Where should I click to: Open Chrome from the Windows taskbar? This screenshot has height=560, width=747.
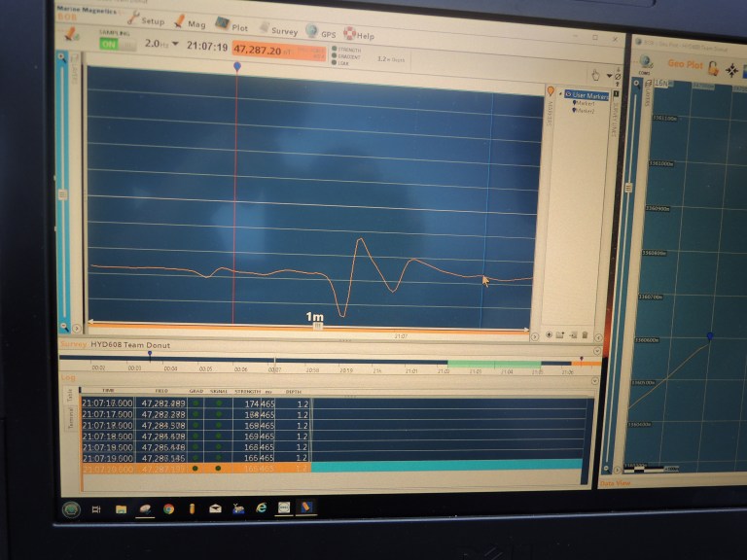coord(168,507)
